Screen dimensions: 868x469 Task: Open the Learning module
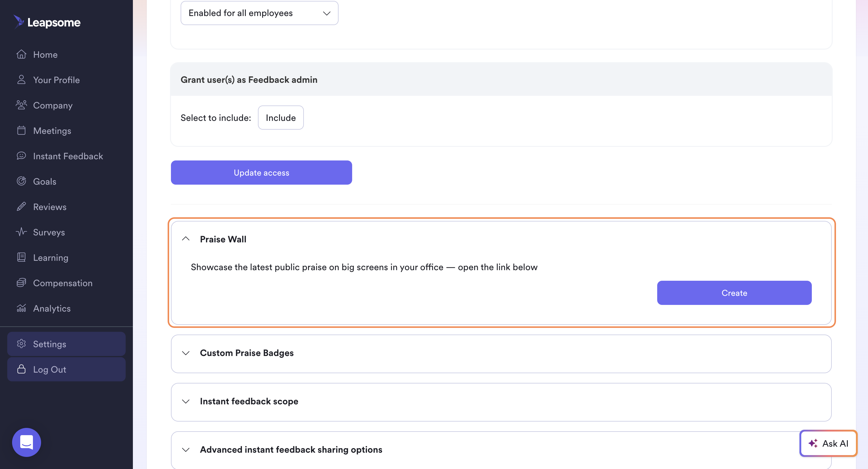tap(66, 257)
